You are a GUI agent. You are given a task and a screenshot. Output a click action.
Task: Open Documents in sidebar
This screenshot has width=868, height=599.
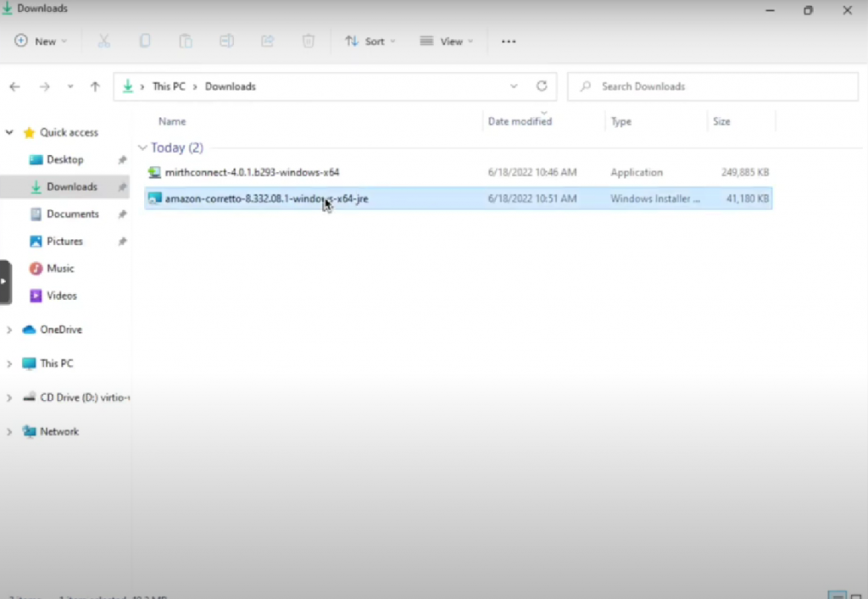click(x=73, y=214)
